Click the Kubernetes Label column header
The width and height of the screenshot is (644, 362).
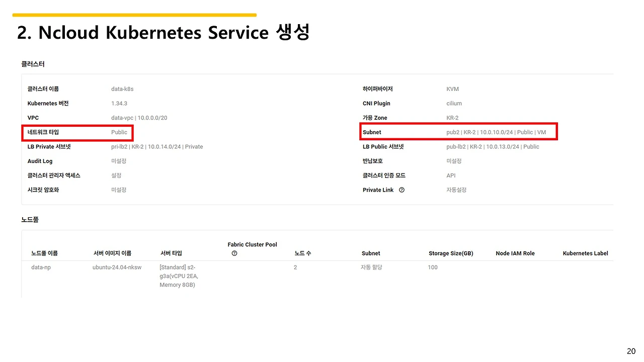tap(586, 253)
